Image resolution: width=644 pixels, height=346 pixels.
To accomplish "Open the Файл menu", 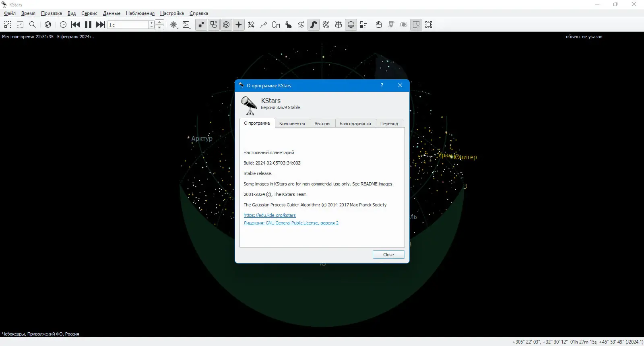I will coord(10,13).
